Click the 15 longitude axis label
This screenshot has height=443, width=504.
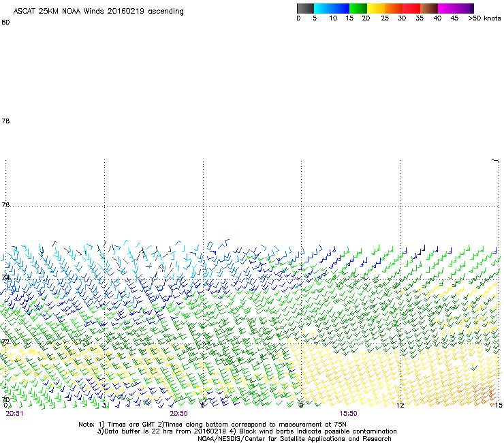[x=499, y=406]
